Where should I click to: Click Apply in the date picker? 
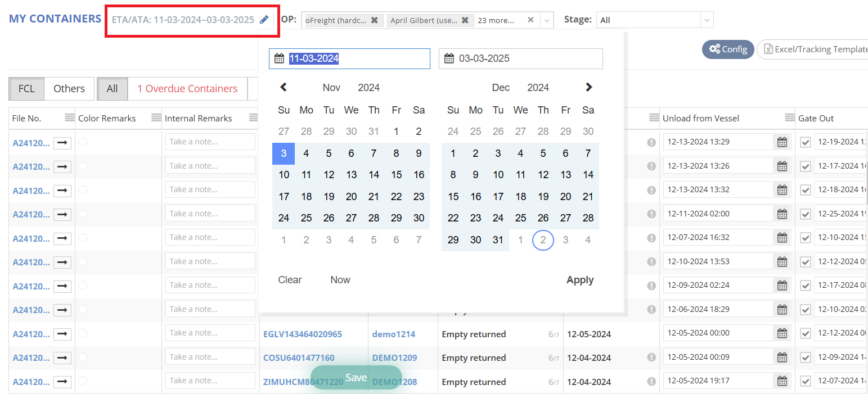pos(579,280)
